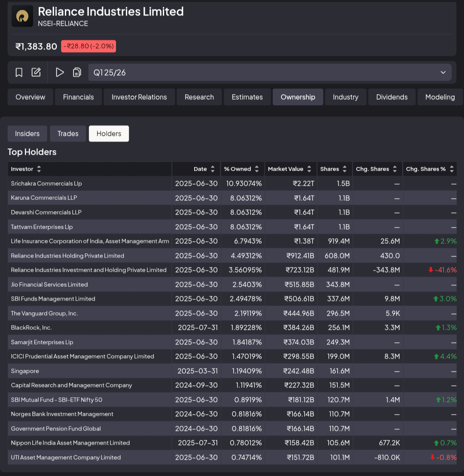The image size is (464, 476).
Task: Select the Estimates tab
Action: tap(247, 97)
